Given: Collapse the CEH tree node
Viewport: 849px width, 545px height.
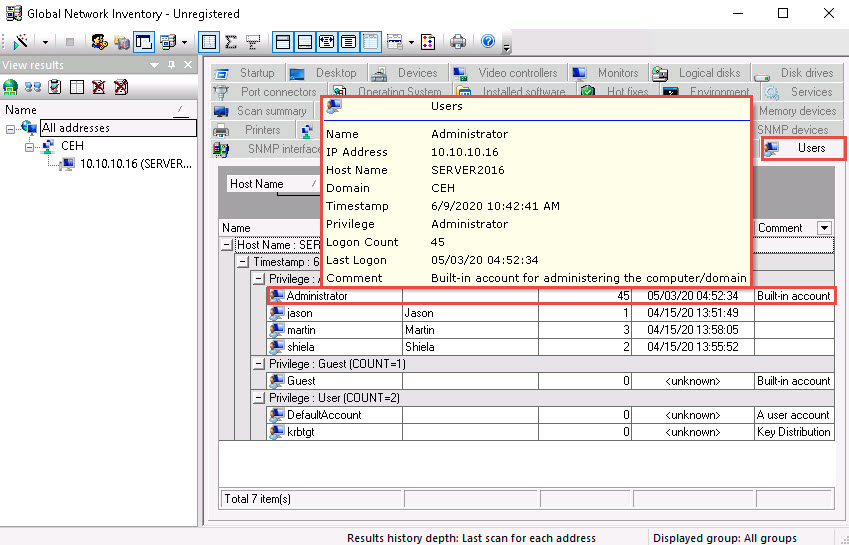Looking at the screenshot, I should click(x=29, y=147).
